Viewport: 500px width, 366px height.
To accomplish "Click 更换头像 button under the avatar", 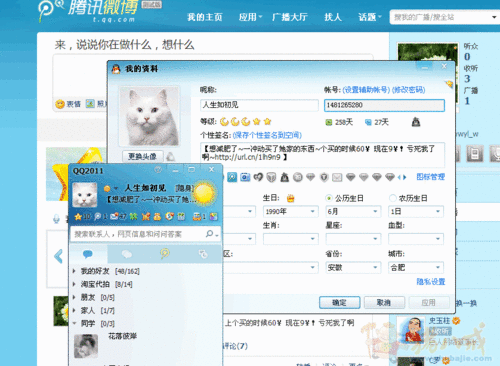I will coord(142,156).
